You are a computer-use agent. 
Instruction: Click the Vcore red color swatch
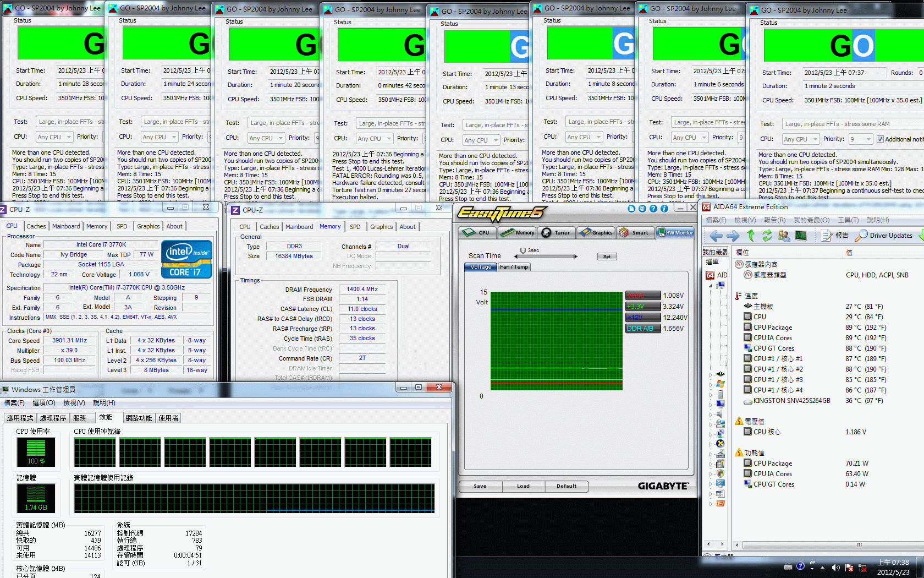(x=643, y=296)
